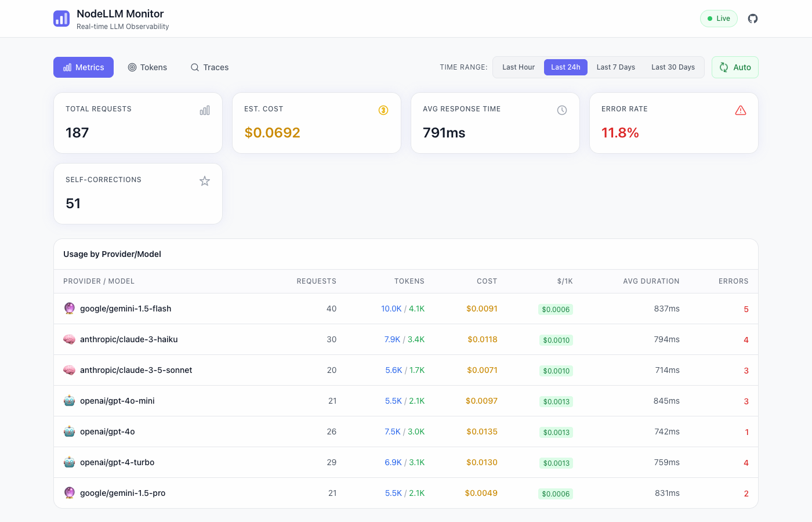Click the NodeLLM Monitor bar chart logo
Viewport: 812px width, 522px height.
(61, 18)
